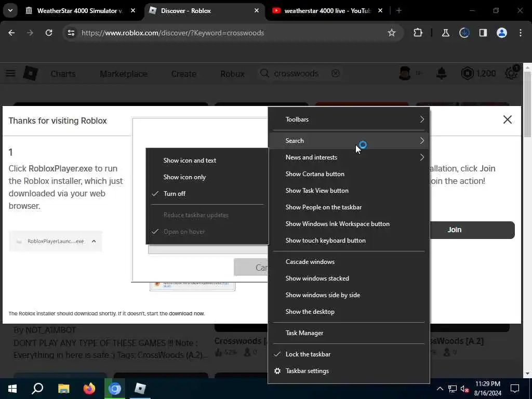Viewport: 532px width, 399px height.
Task: Expand the Search submenu
Action: [349, 140]
